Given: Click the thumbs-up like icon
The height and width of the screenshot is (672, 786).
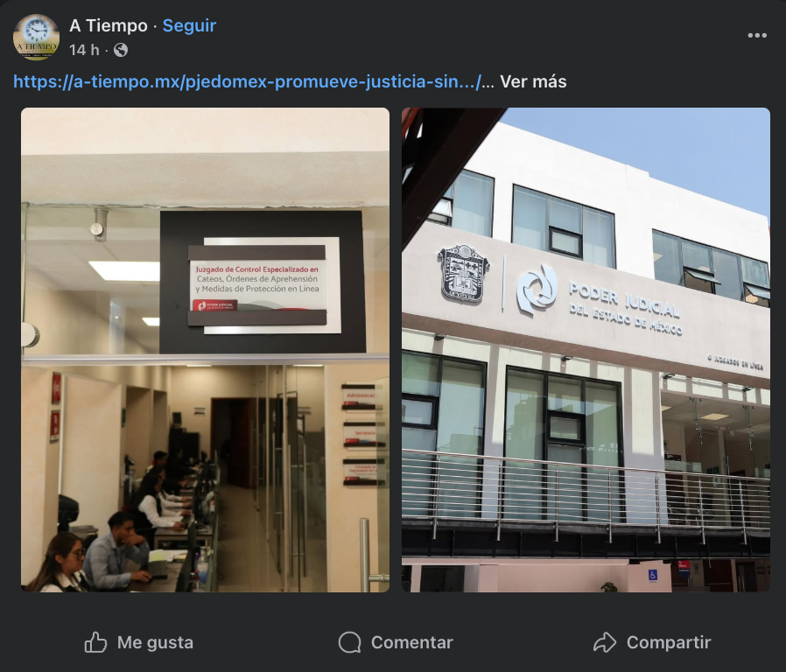Looking at the screenshot, I should pyautogui.click(x=95, y=642).
